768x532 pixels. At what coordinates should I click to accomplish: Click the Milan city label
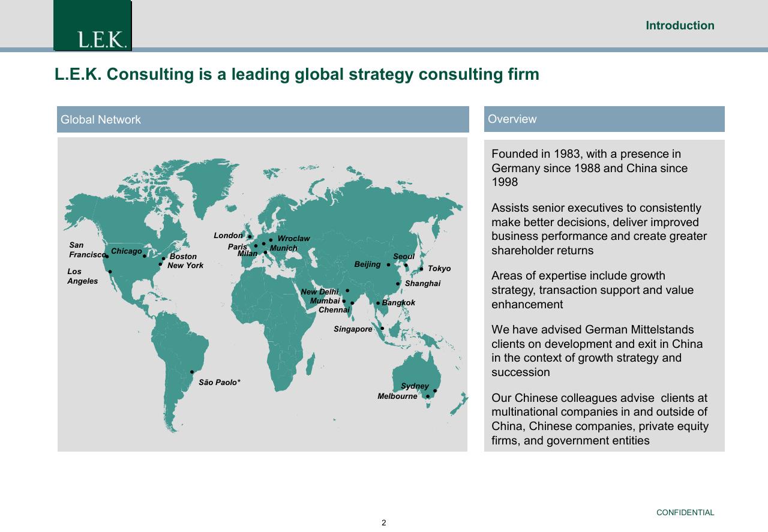[x=247, y=254]
